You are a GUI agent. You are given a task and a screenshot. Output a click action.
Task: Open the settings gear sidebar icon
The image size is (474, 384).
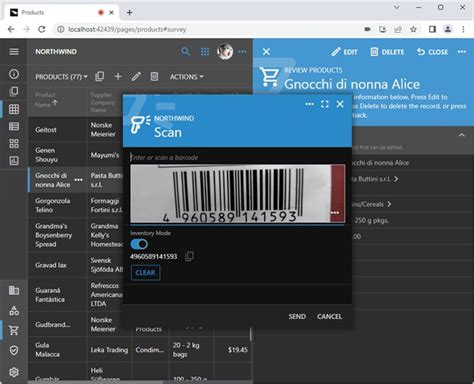14,372
